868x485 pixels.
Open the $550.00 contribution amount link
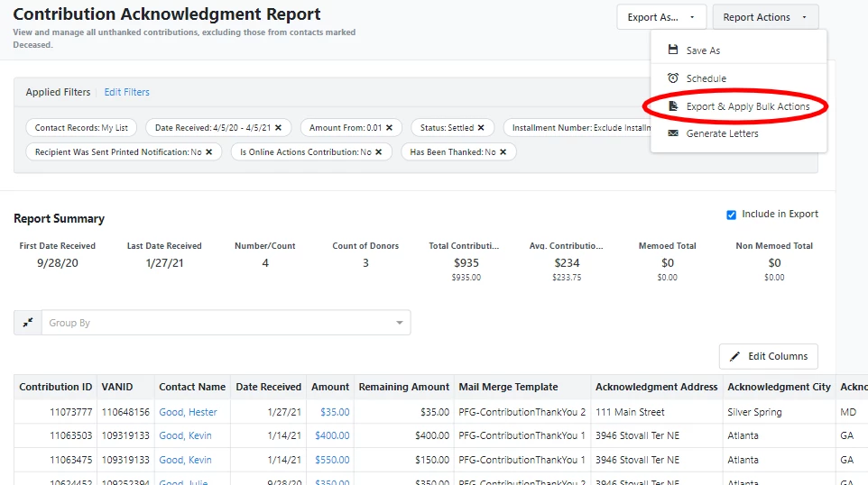pos(332,460)
